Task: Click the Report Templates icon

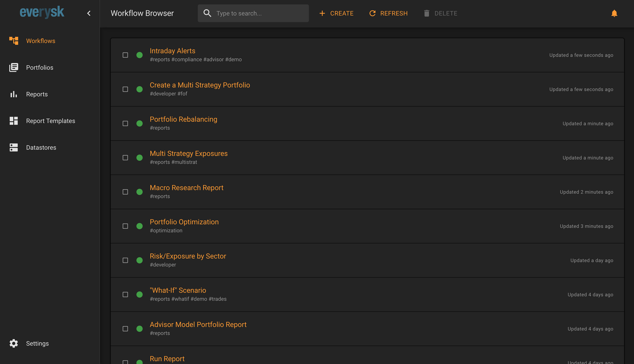Action: click(x=14, y=121)
